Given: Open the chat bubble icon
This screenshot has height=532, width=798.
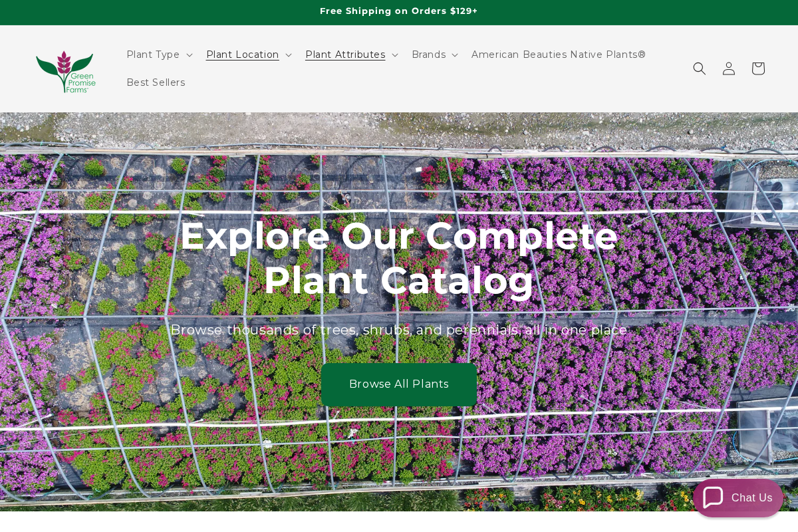Looking at the screenshot, I should (x=713, y=497).
